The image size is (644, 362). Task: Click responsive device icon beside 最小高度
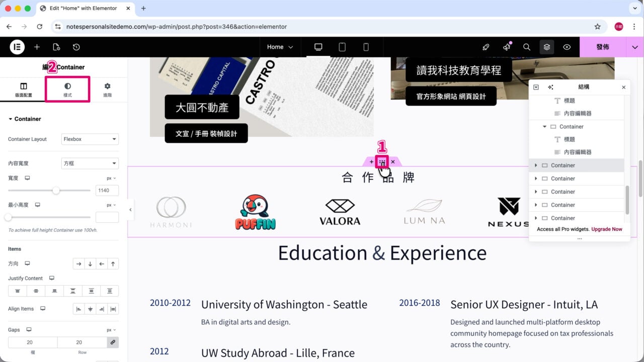click(x=37, y=205)
